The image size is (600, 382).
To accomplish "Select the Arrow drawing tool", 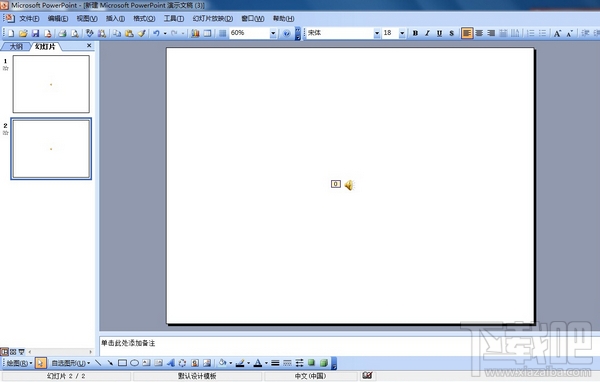I will 110,362.
